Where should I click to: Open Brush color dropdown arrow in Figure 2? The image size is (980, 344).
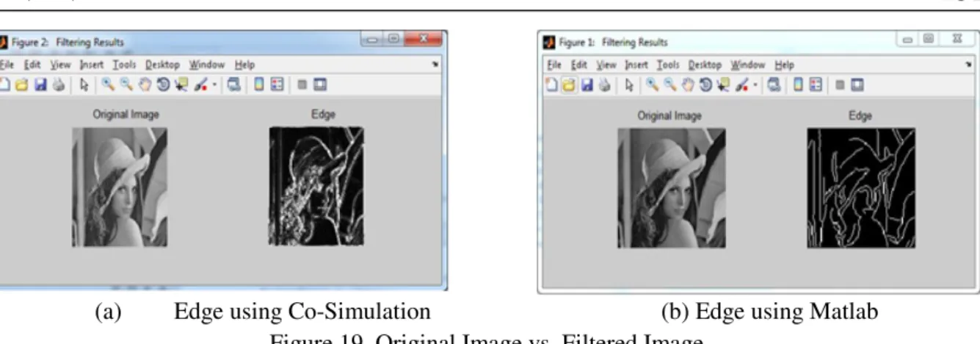[x=214, y=85]
